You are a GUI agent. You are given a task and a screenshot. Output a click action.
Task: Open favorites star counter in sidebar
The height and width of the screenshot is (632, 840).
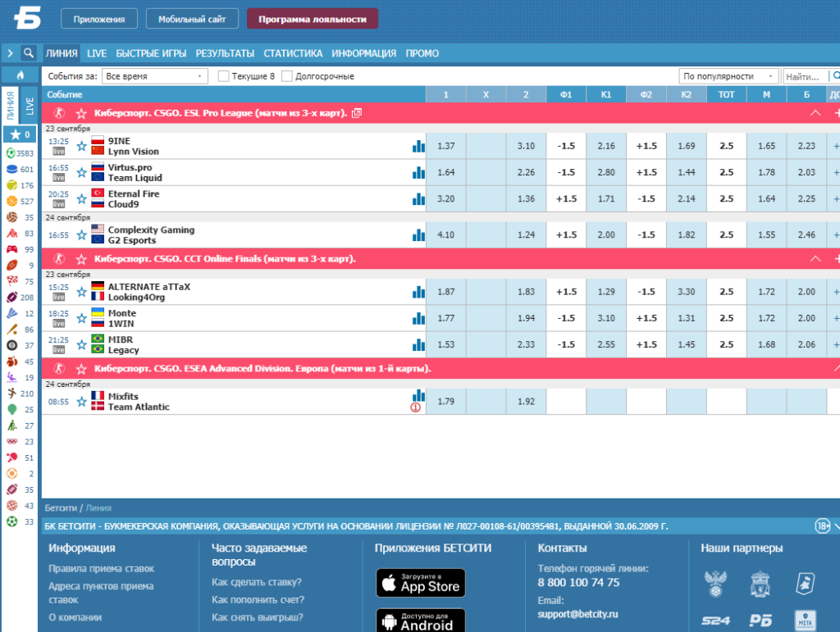21,134
